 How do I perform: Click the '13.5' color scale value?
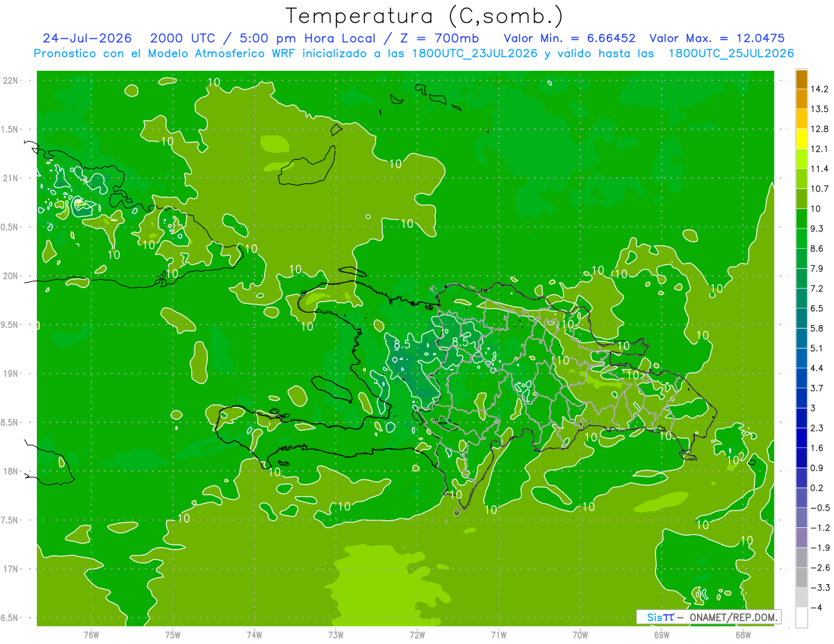click(x=819, y=109)
